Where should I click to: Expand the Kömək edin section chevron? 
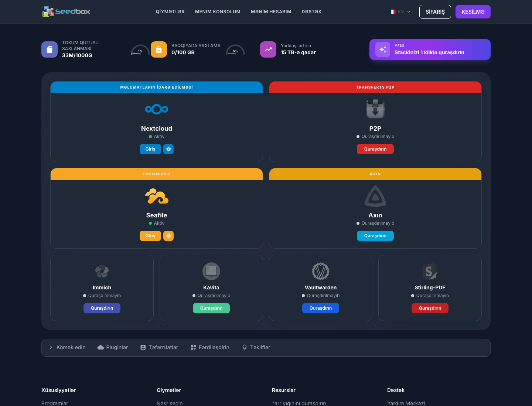click(51, 347)
